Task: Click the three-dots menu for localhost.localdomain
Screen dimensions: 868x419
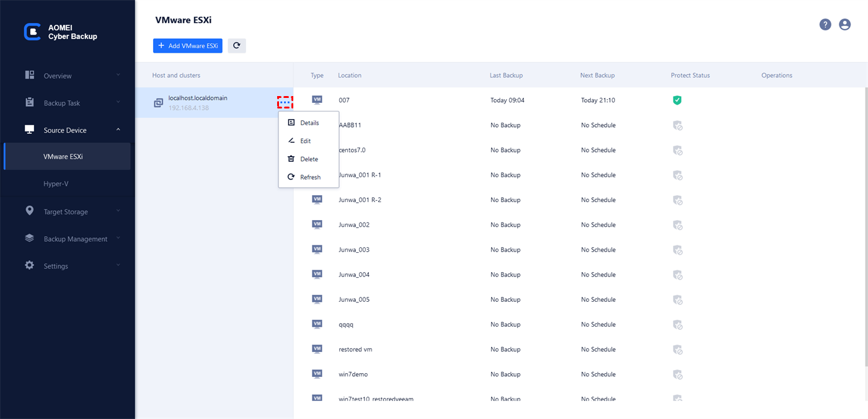Action: pos(285,102)
